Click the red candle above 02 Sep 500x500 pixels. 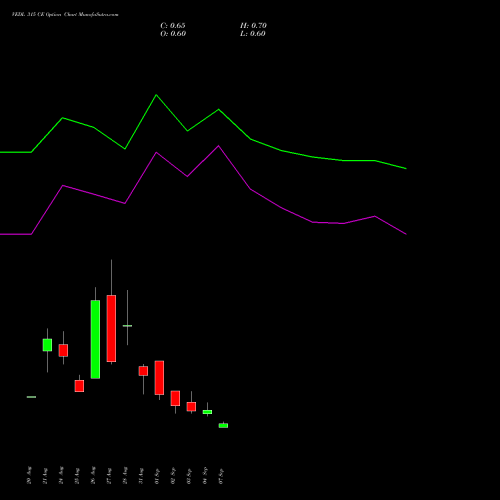pyautogui.click(x=175, y=398)
